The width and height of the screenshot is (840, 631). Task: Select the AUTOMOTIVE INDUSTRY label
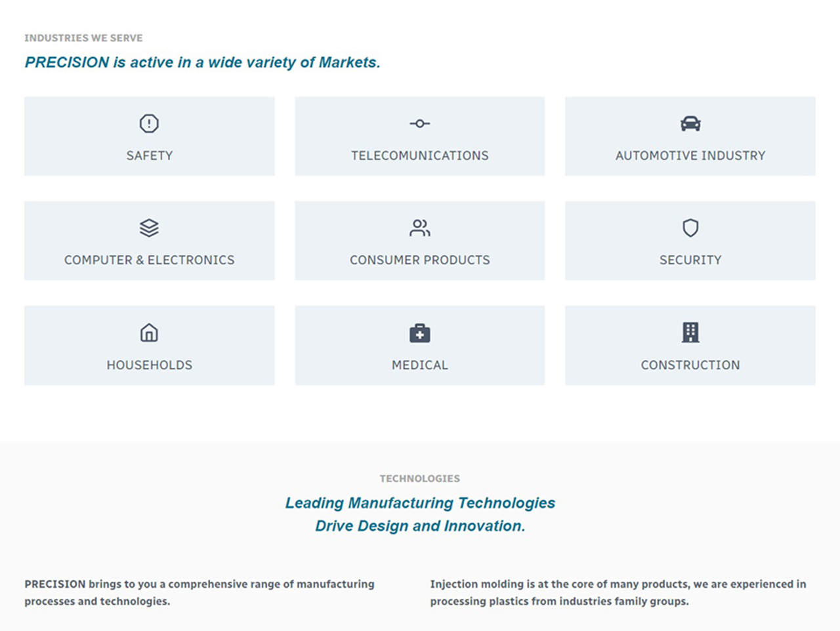click(x=690, y=155)
